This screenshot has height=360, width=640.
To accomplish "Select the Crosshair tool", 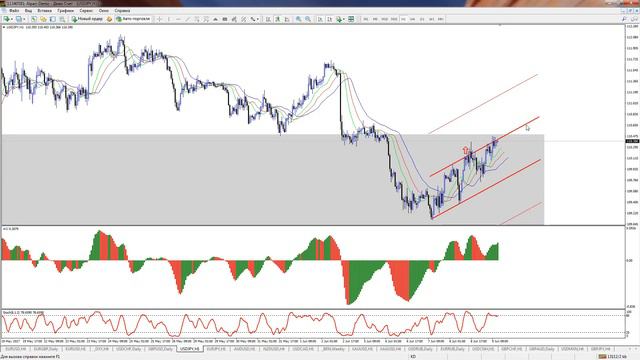I will [160, 19].
